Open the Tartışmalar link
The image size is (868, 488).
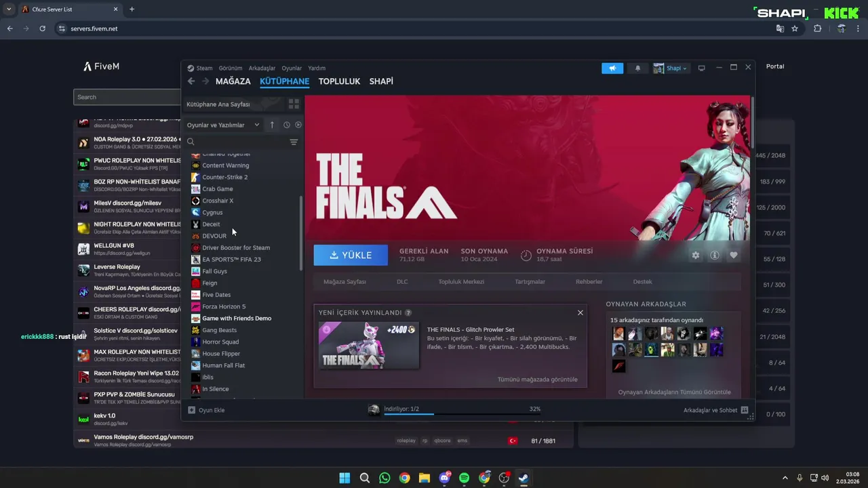click(x=530, y=281)
